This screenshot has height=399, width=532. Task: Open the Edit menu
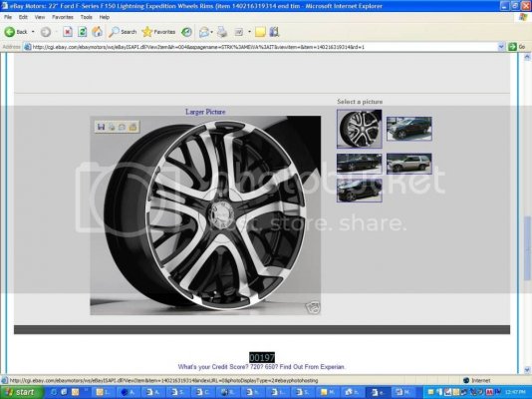point(23,17)
